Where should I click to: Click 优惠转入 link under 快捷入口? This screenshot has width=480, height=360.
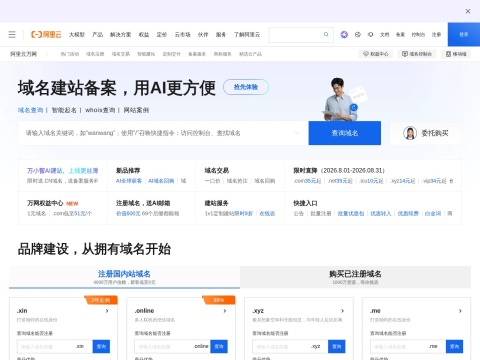pos(381,213)
